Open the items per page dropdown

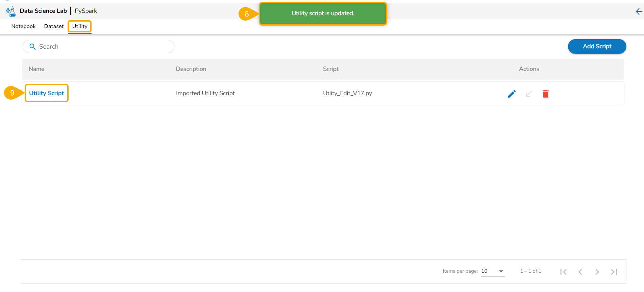(493, 271)
